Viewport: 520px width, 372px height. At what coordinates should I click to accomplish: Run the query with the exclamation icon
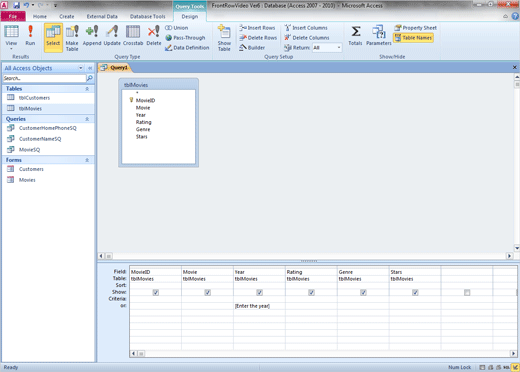click(x=30, y=35)
